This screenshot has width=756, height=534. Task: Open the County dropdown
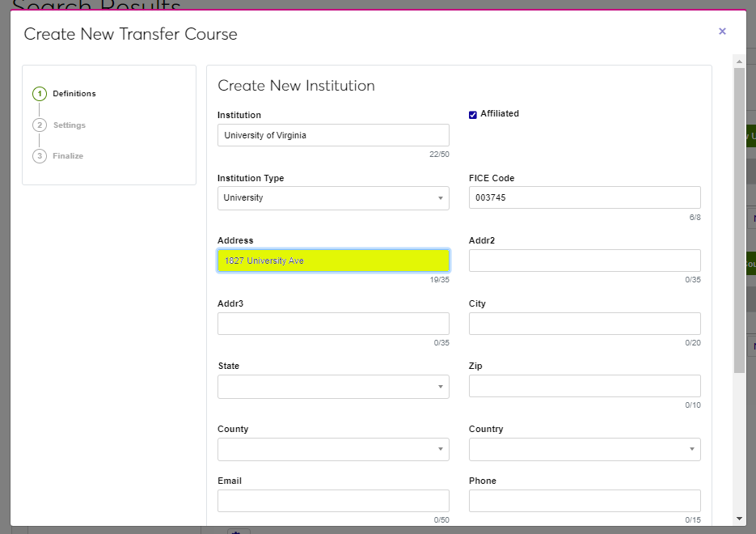click(333, 450)
